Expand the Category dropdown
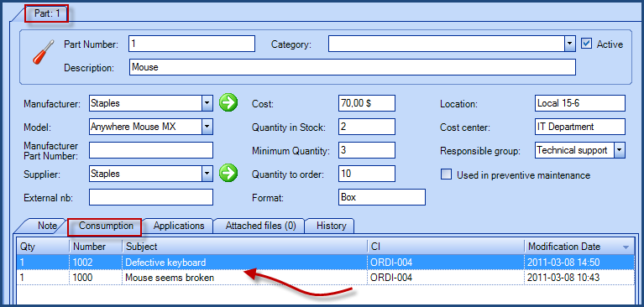This screenshot has width=644, height=307. [x=569, y=44]
